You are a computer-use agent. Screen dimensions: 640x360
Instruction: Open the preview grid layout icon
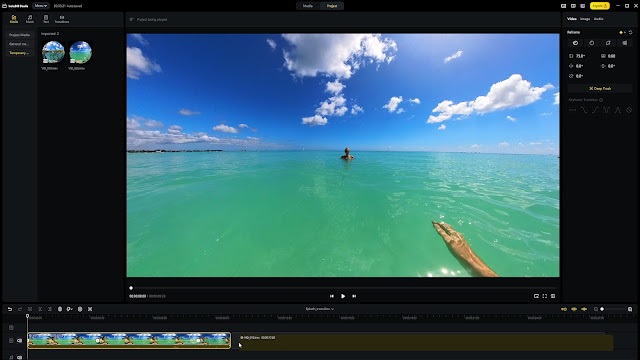click(x=553, y=296)
